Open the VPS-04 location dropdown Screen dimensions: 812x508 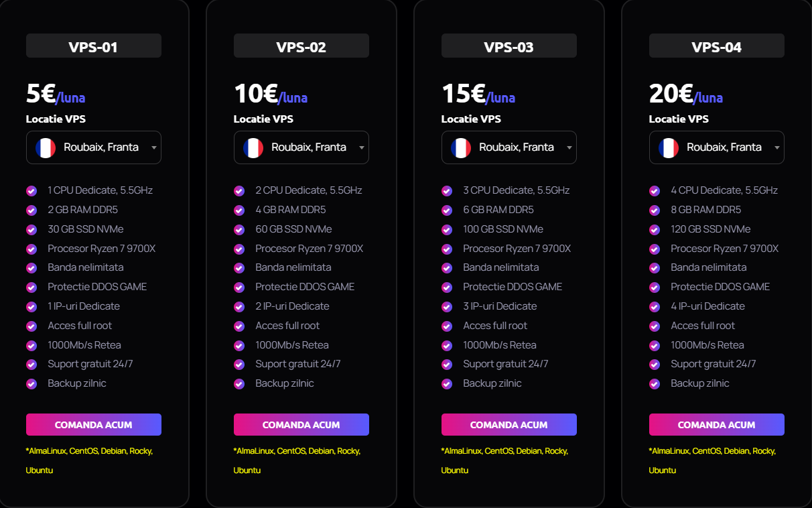[717, 147]
